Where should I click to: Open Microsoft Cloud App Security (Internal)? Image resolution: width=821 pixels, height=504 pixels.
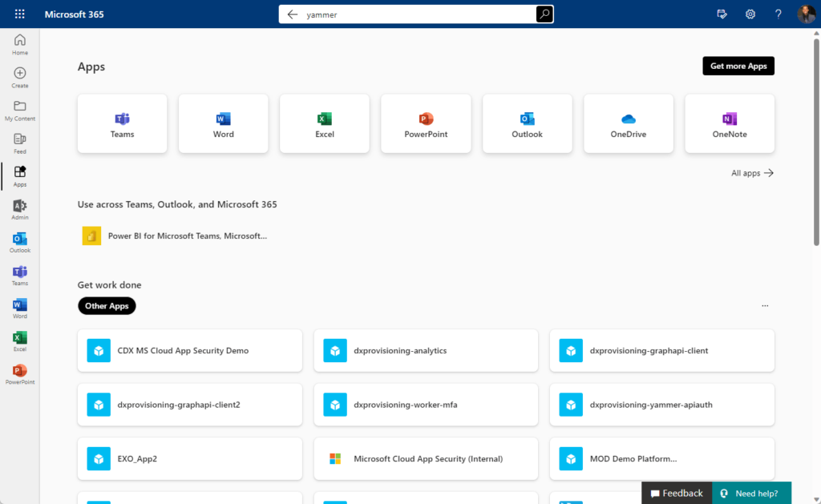click(426, 458)
